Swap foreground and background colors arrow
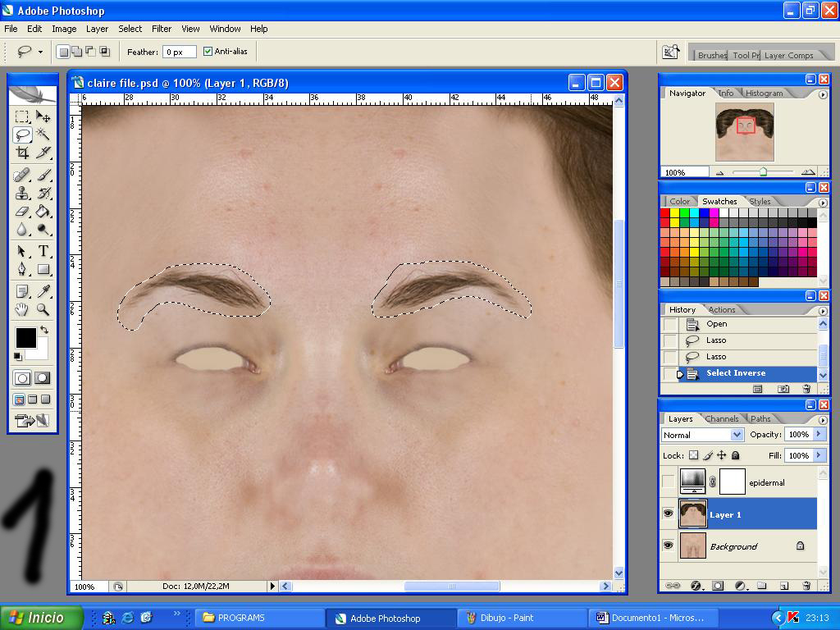The width and height of the screenshot is (840, 630). [x=44, y=330]
